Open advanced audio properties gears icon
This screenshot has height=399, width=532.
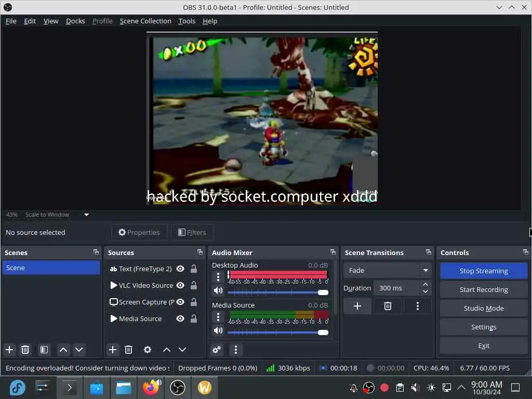click(217, 350)
